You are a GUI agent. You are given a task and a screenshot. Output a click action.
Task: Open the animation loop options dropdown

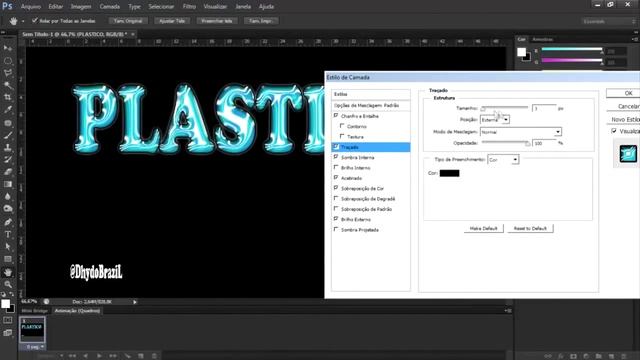(51, 356)
